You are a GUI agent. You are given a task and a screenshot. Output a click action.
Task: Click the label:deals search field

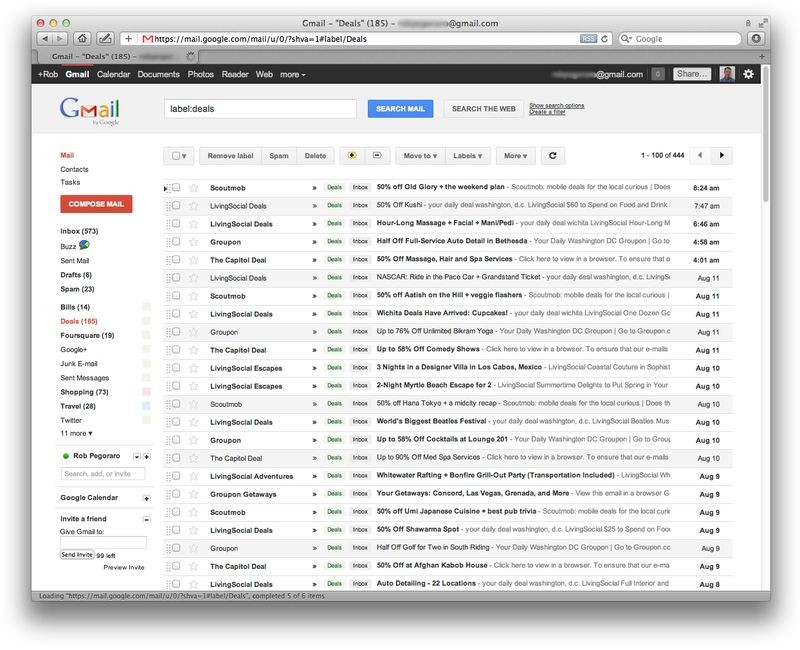(x=260, y=109)
